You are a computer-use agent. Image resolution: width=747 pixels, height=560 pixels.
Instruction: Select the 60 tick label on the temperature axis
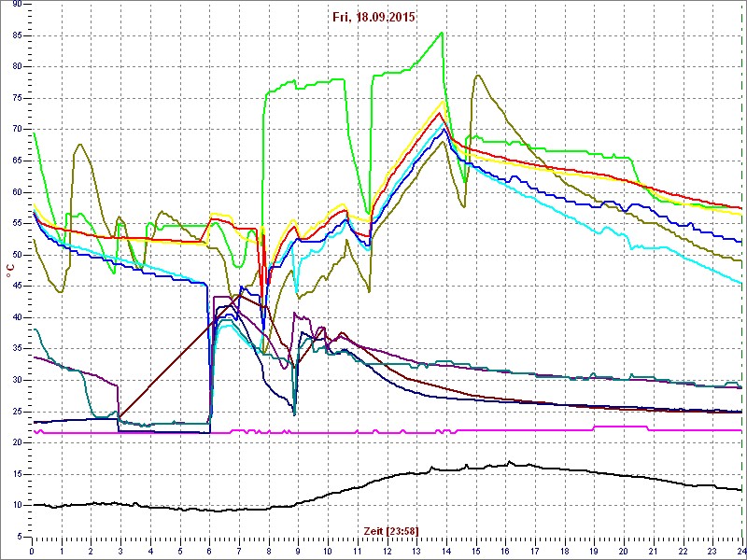[x=16, y=192]
